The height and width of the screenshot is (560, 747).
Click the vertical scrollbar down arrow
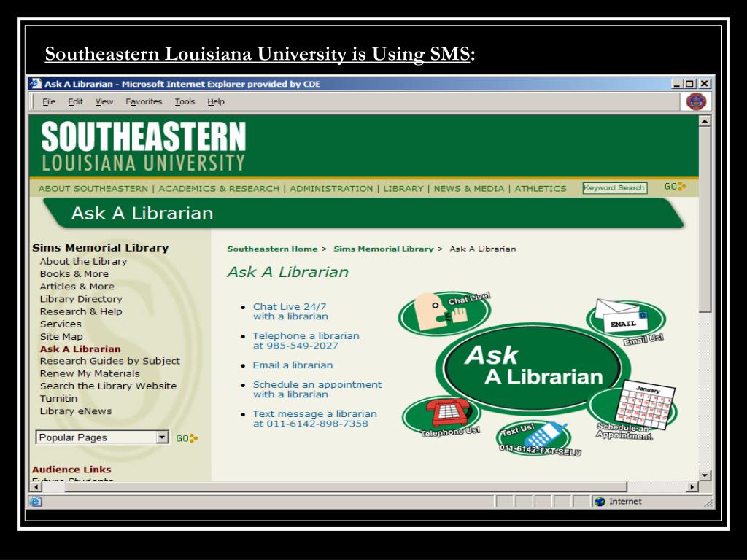pos(705,475)
